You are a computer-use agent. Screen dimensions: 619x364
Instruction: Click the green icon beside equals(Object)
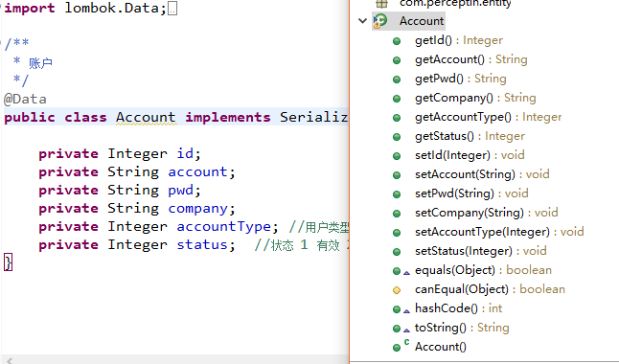pyautogui.click(x=397, y=271)
